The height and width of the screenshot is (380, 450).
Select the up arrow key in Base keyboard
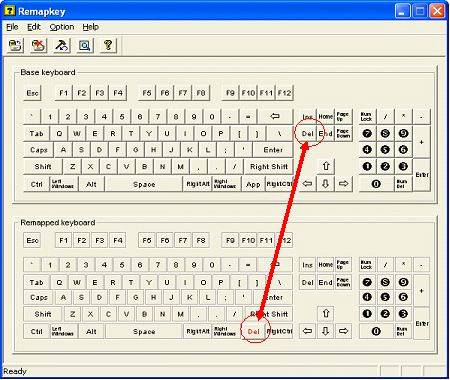(x=326, y=166)
